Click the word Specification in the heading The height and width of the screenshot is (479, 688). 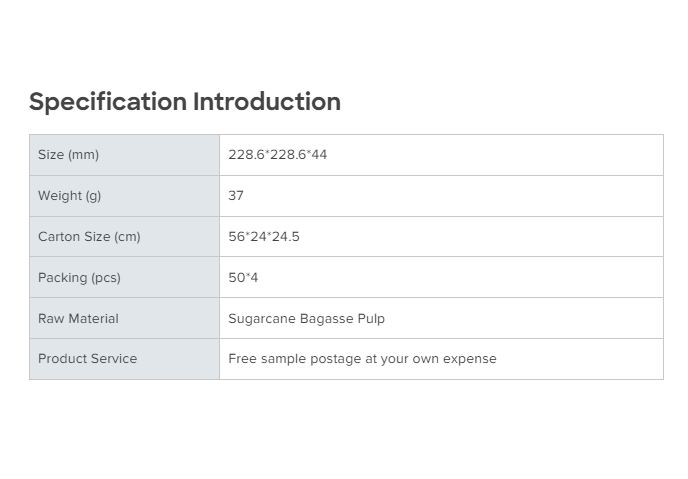(108, 102)
